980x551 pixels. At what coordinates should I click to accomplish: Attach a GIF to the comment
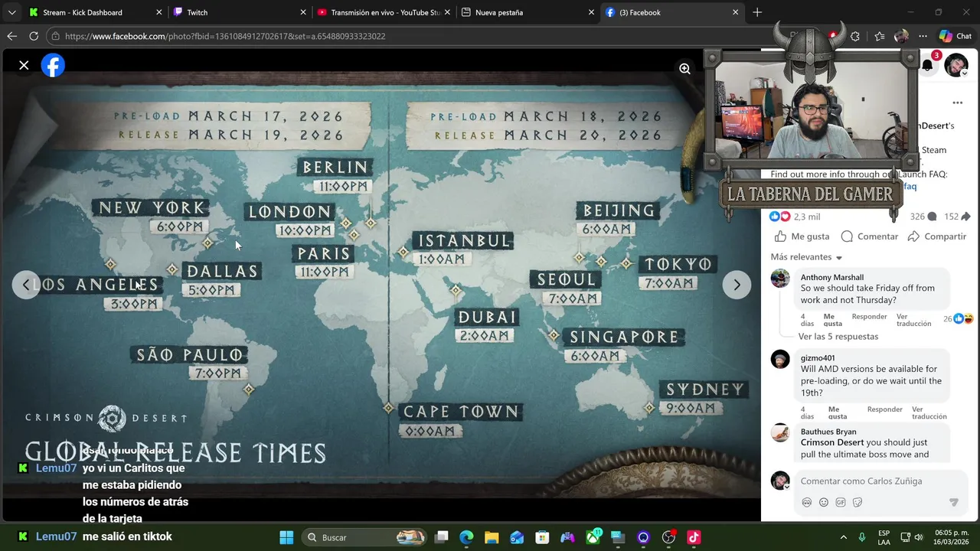coord(840,503)
